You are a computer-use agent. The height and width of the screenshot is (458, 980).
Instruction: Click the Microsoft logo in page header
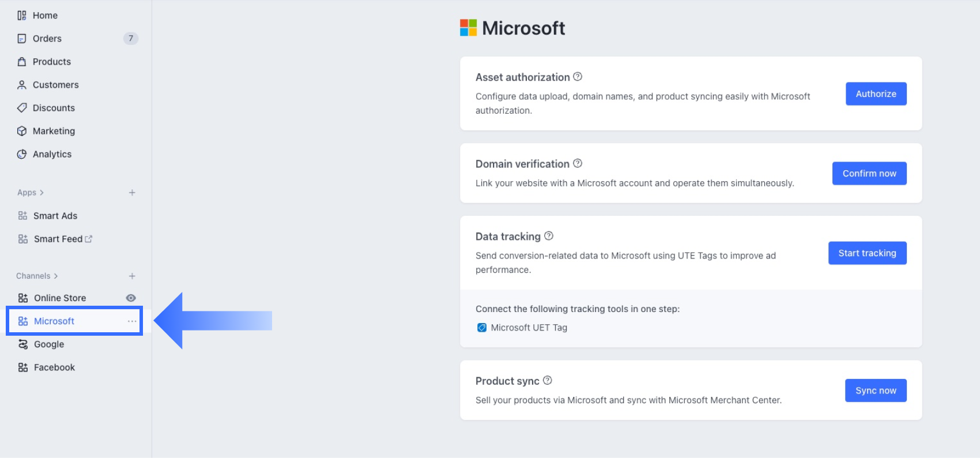(x=468, y=28)
